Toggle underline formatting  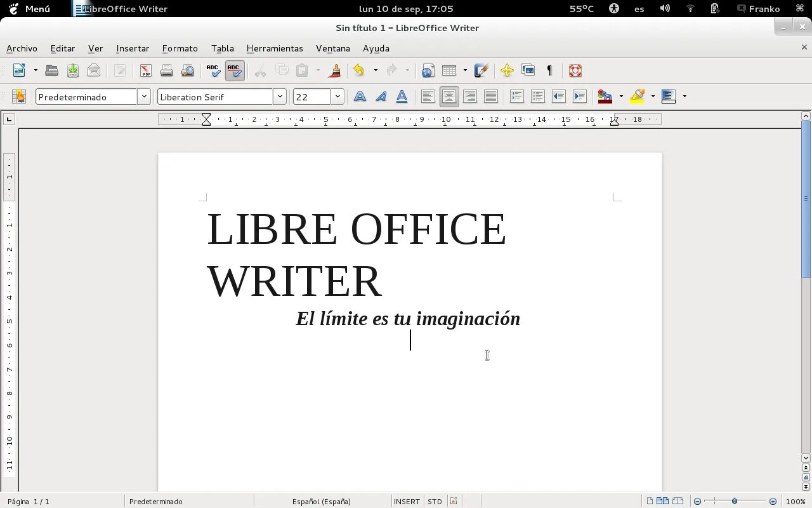click(x=402, y=97)
